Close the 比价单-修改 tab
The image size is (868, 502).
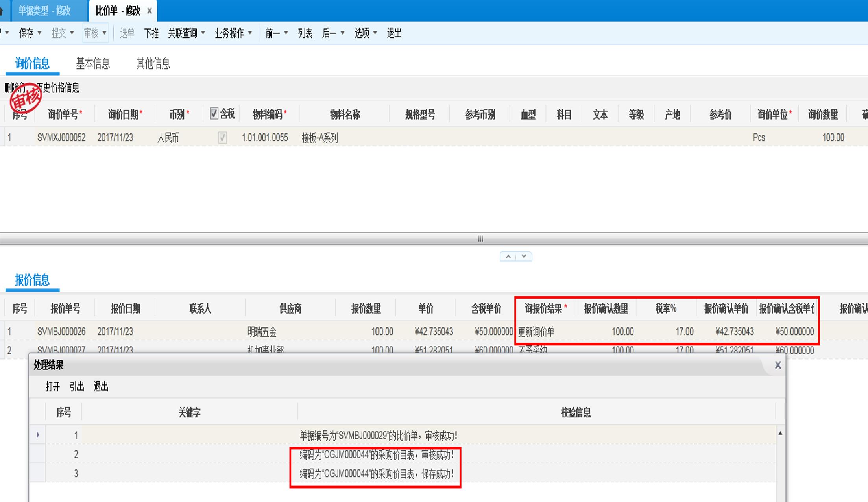click(x=150, y=11)
